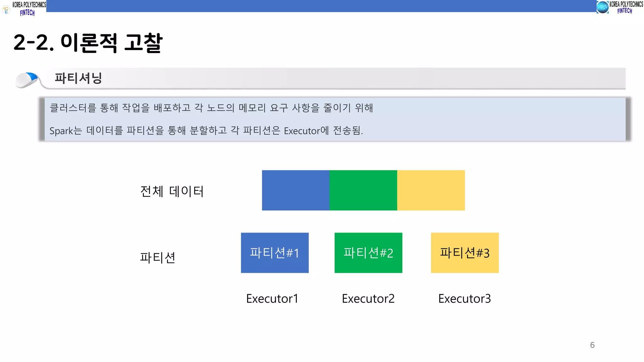Click the yellow 파티션#3 box
This screenshot has height=362, width=644.
click(x=464, y=253)
